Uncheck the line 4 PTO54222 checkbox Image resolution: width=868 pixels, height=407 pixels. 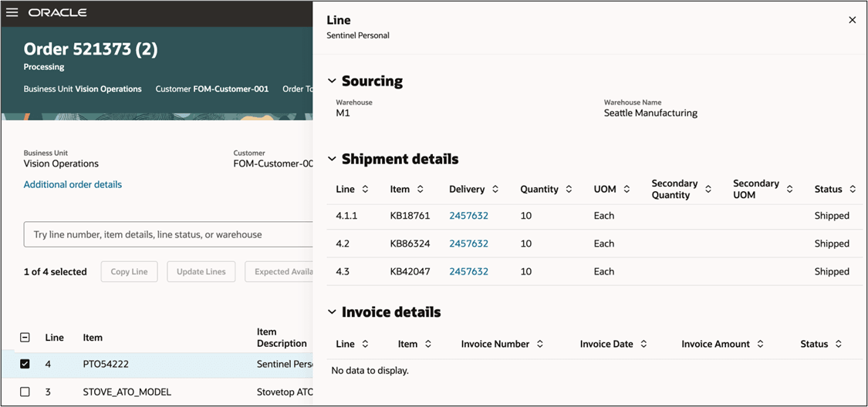(x=25, y=364)
